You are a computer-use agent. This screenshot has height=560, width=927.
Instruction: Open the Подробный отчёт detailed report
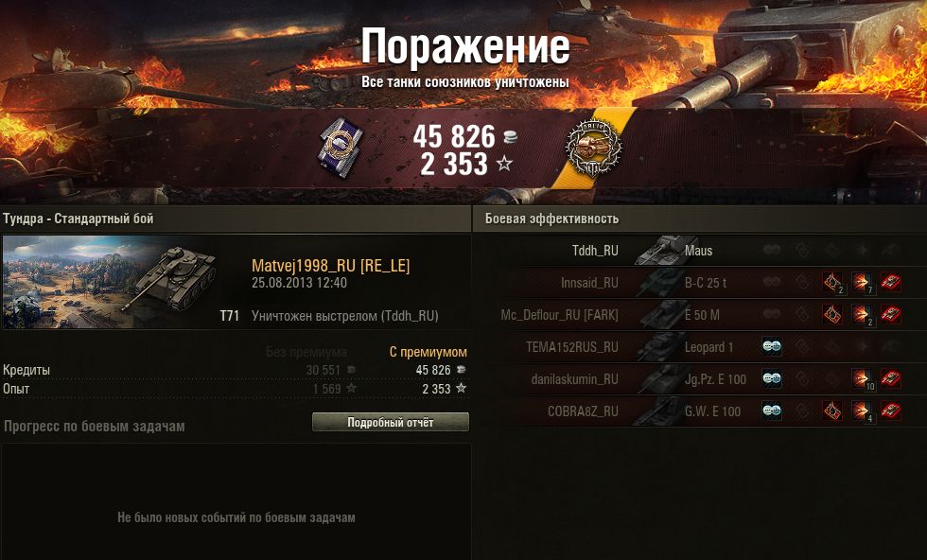click(390, 422)
